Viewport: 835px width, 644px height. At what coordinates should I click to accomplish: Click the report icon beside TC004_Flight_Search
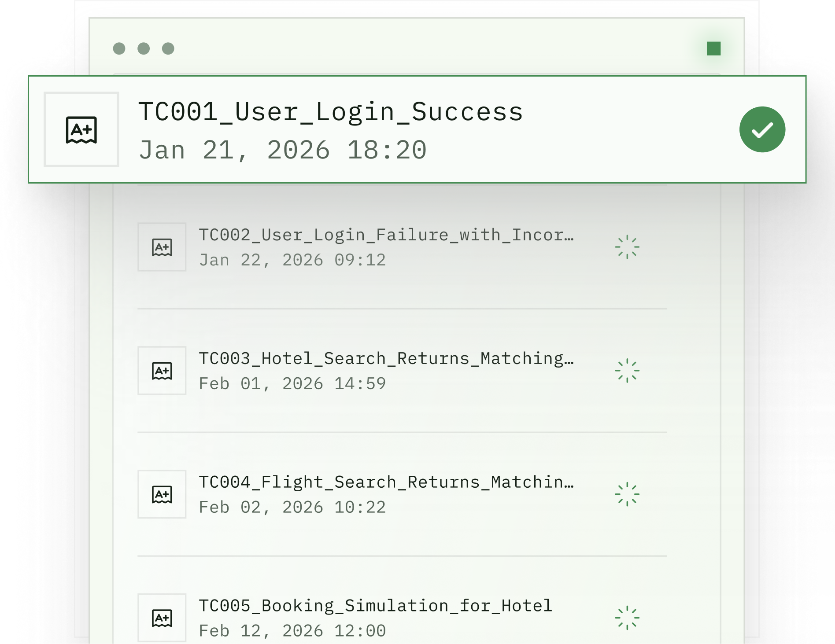coord(162,494)
